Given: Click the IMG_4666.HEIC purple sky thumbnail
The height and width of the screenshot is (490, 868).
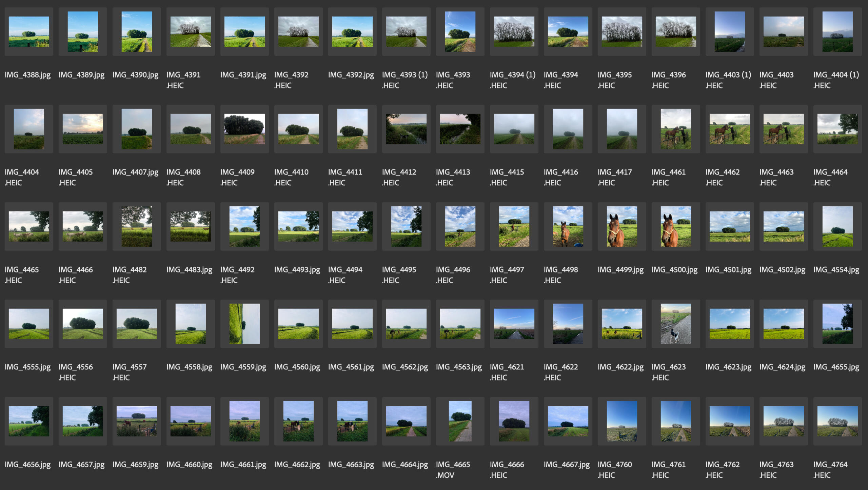Looking at the screenshot, I should point(514,421).
